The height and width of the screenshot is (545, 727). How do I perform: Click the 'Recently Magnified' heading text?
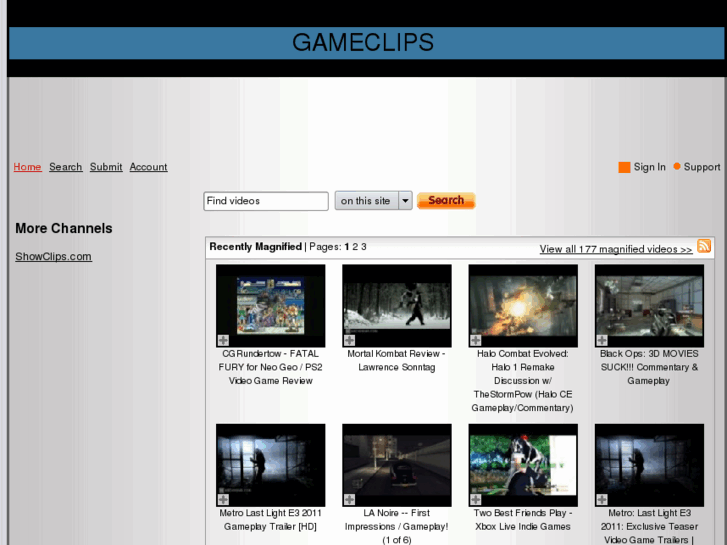[255, 247]
